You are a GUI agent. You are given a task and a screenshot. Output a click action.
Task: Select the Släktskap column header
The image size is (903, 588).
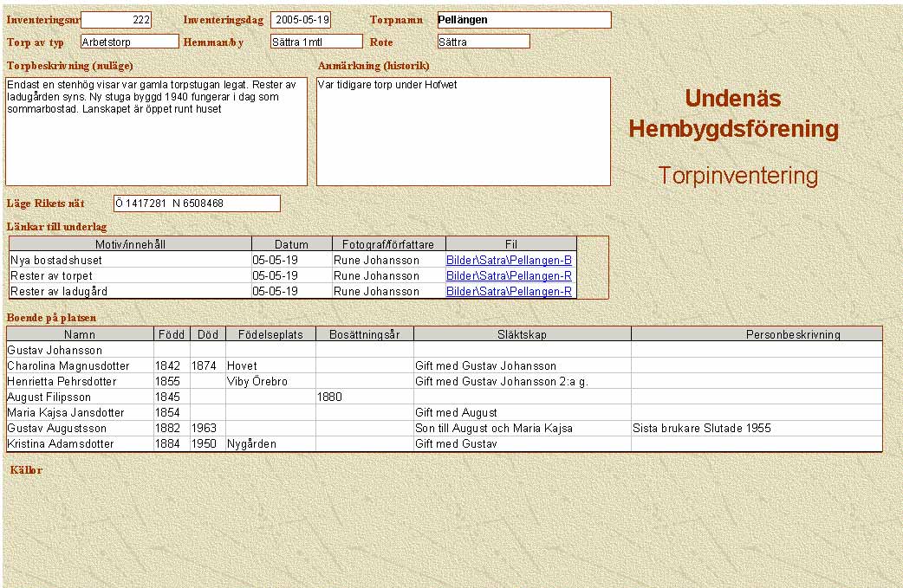[x=522, y=334]
